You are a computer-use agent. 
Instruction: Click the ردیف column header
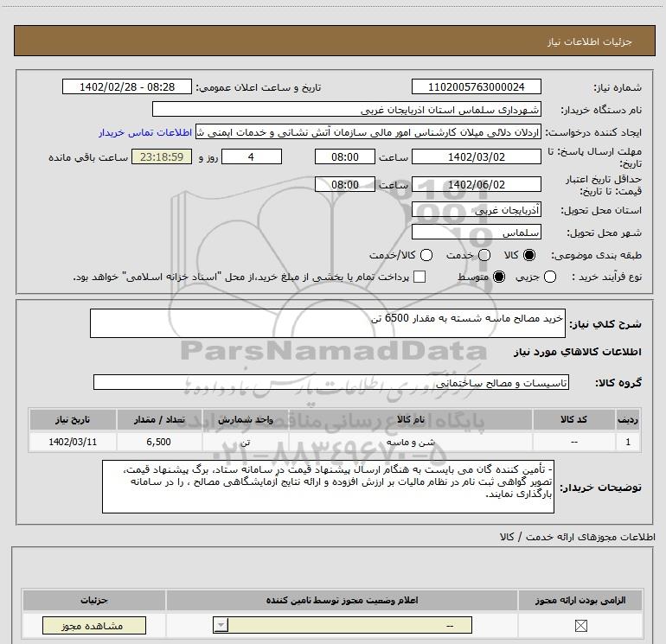[628, 419]
